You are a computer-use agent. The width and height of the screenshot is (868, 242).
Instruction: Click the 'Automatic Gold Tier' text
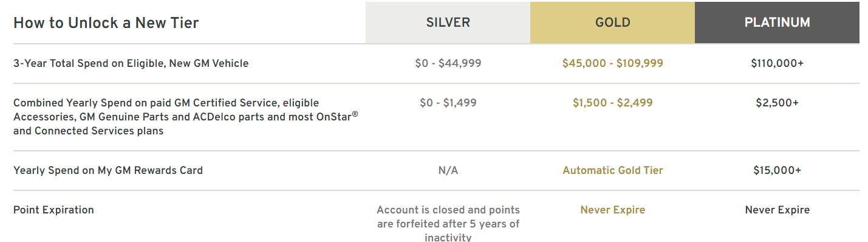pos(612,170)
